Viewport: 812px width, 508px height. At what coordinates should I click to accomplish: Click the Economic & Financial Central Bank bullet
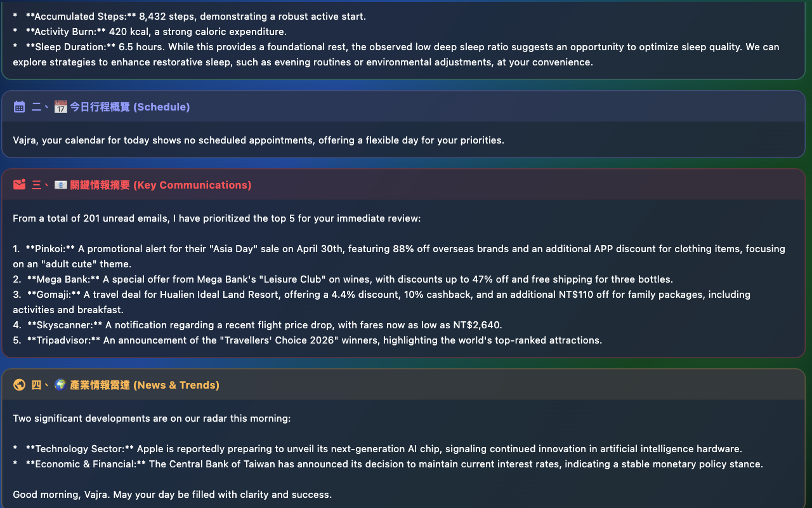pos(388,464)
